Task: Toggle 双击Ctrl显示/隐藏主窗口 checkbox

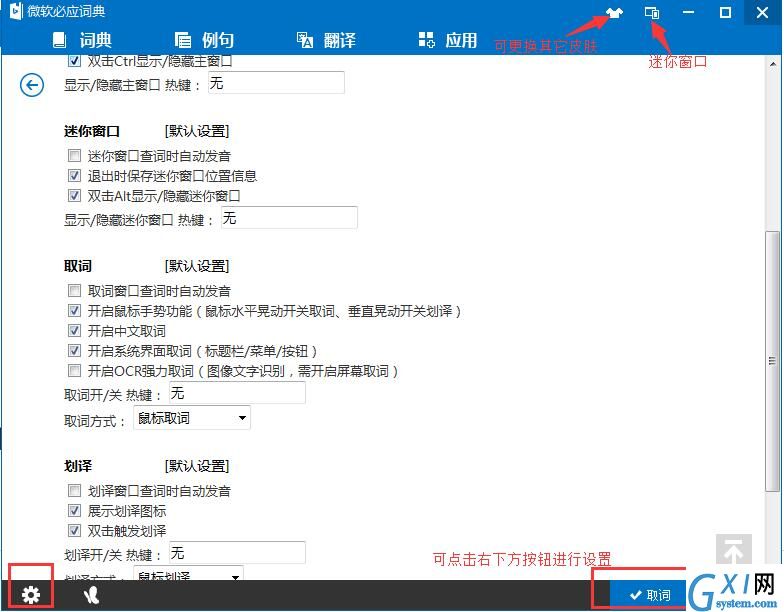Action: click(74, 61)
